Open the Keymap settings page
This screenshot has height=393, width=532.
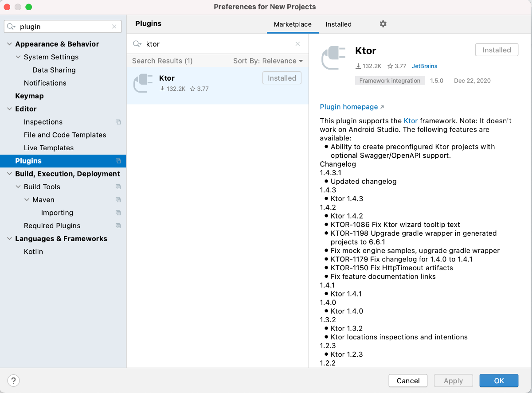29,96
